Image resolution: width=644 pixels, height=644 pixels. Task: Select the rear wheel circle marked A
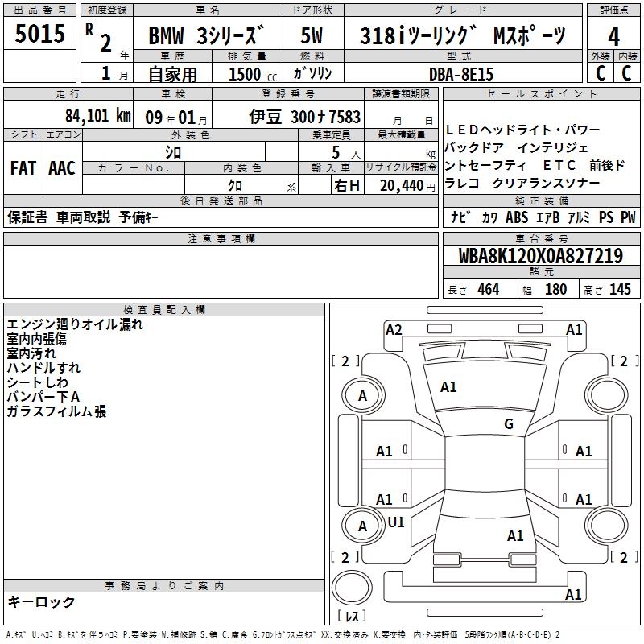point(362,526)
